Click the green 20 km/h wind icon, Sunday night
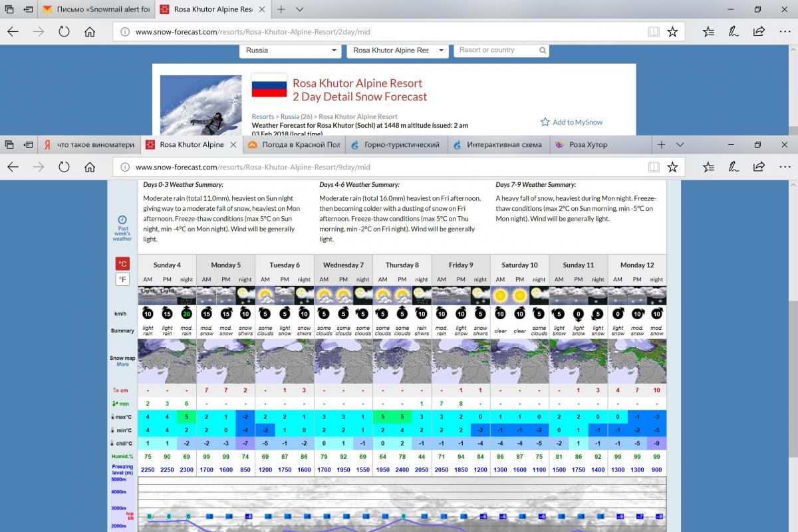 (x=187, y=314)
